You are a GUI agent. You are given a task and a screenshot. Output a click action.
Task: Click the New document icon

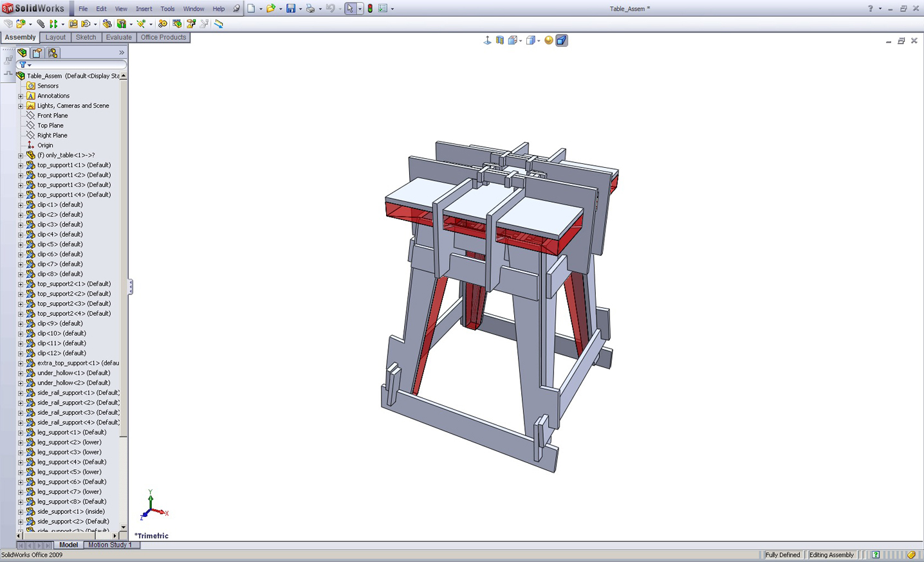point(252,8)
